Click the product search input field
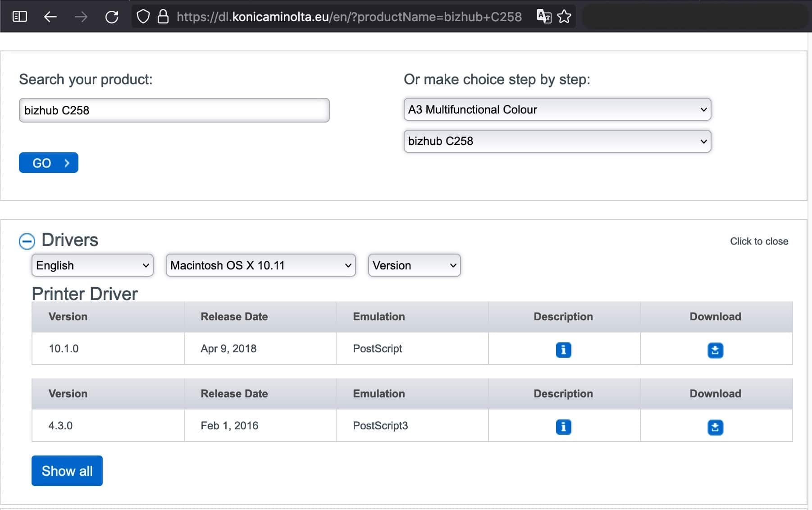The width and height of the screenshot is (812, 510). pyautogui.click(x=174, y=110)
